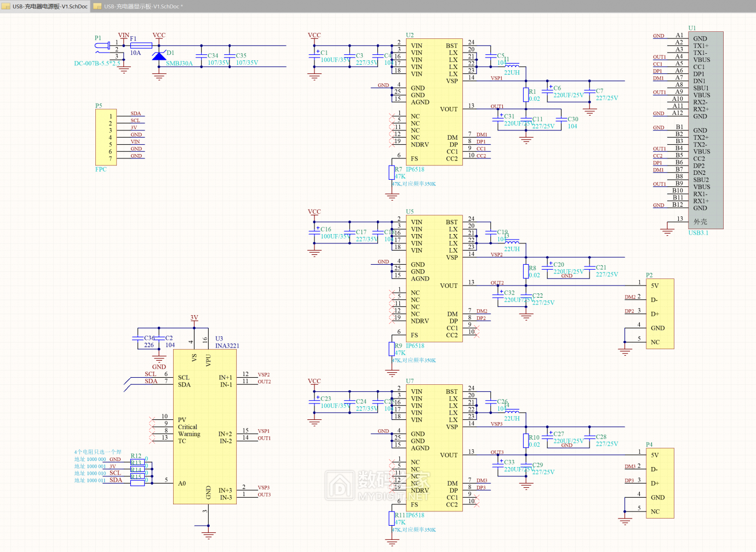Select the U7 IP6518 chip body
This screenshot has width=756, height=552.
434,448
